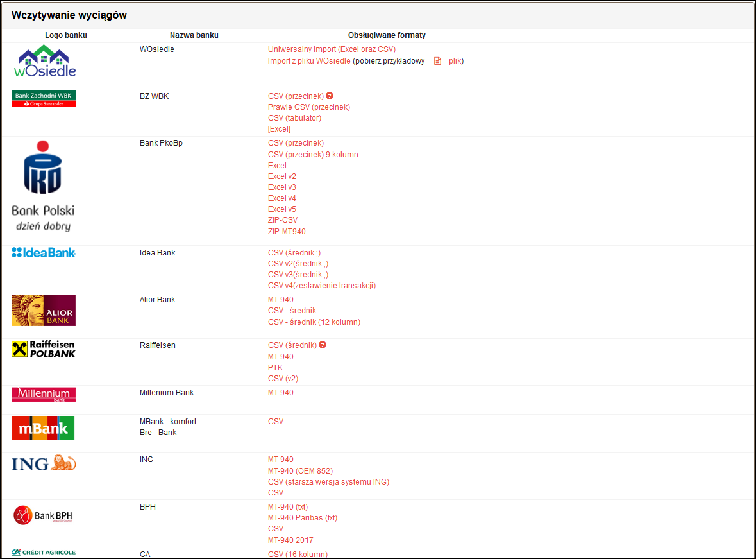Image resolution: width=756 pixels, height=559 pixels.
Task: Click the PKO Bank Polski logo
Action: click(x=43, y=186)
